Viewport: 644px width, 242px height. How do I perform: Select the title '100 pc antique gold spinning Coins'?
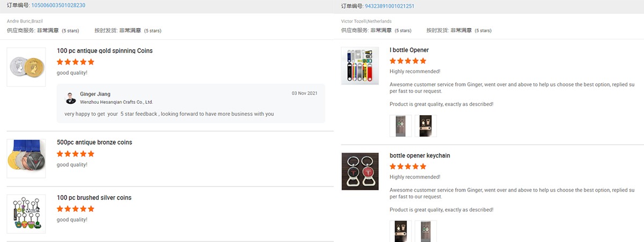coord(105,51)
